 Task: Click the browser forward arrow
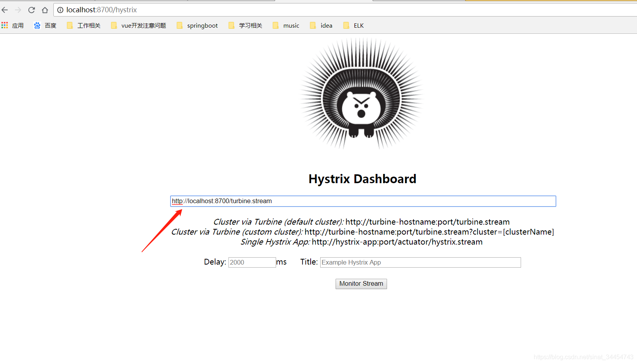coord(18,10)
